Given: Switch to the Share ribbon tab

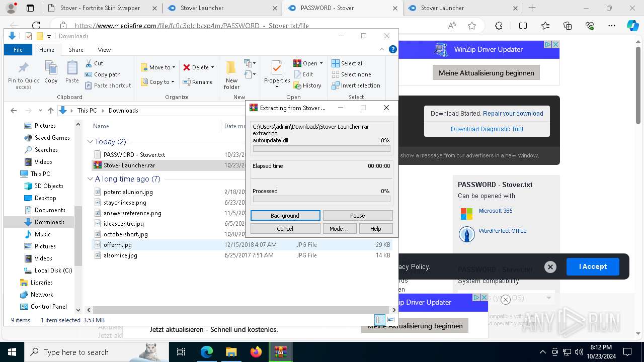Looking at the screenshot, I should coord(76,50).
